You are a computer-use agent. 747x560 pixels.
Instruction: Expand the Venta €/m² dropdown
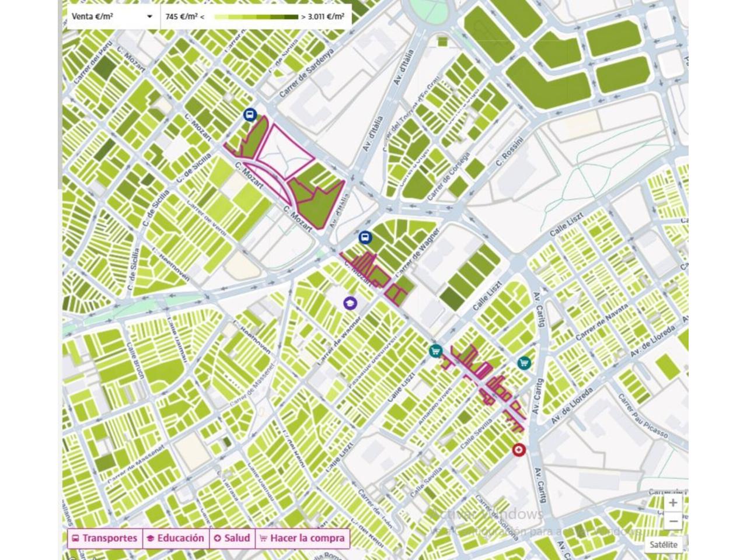[x=112, y=16]
